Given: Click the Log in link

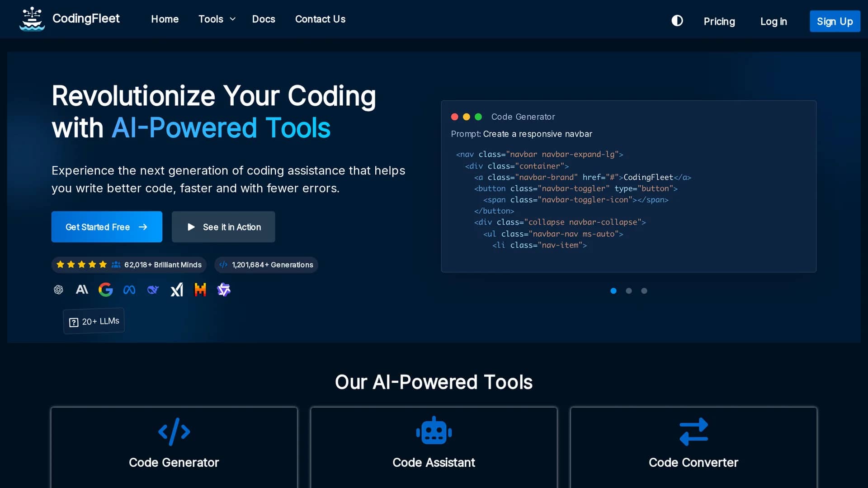Looking at the screenshot, I should click(x=774, y=21).
